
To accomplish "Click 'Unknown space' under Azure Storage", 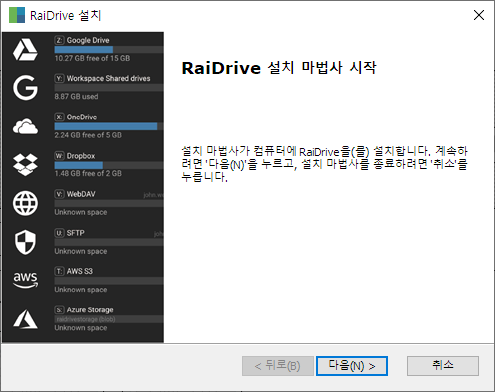I will (81, 328).
